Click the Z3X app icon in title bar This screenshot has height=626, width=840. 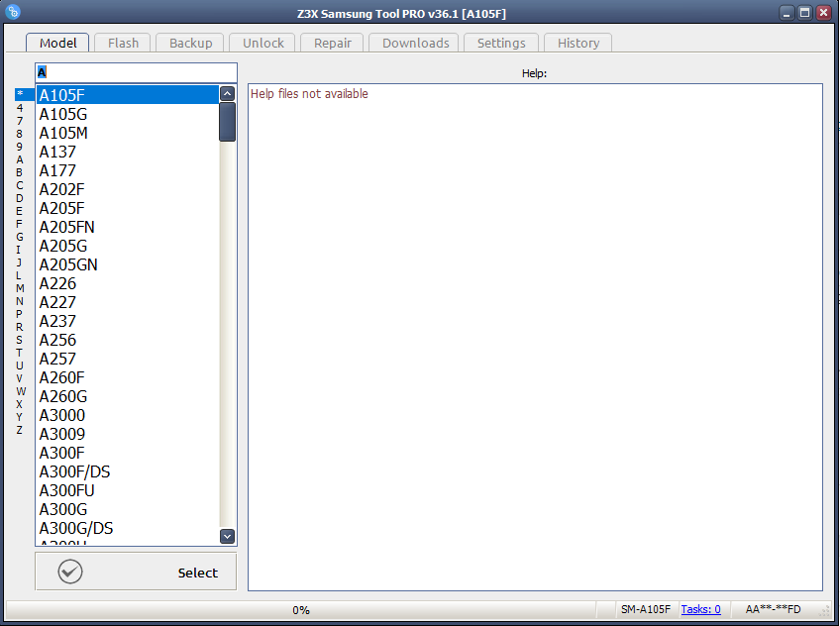(12, 11)
